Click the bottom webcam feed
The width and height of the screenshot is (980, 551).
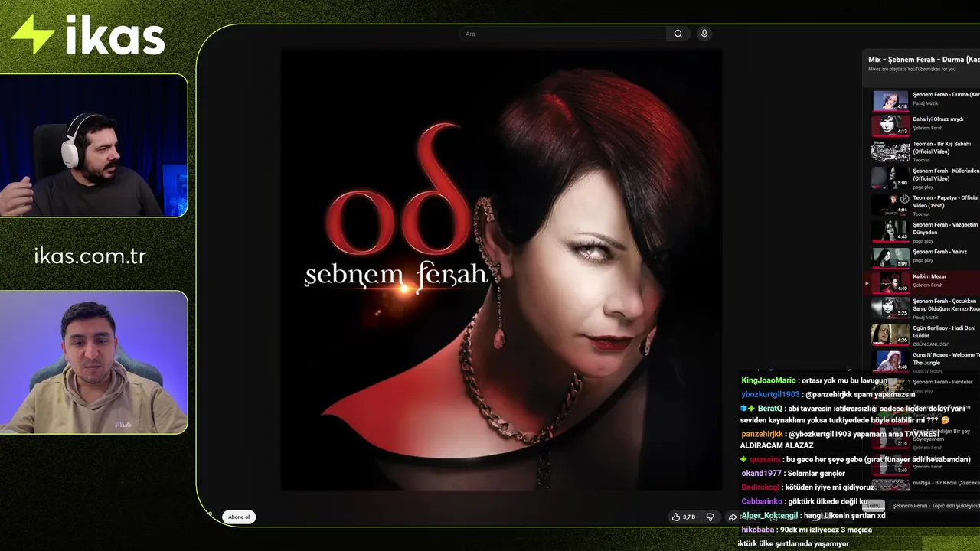tap(93, 363)
